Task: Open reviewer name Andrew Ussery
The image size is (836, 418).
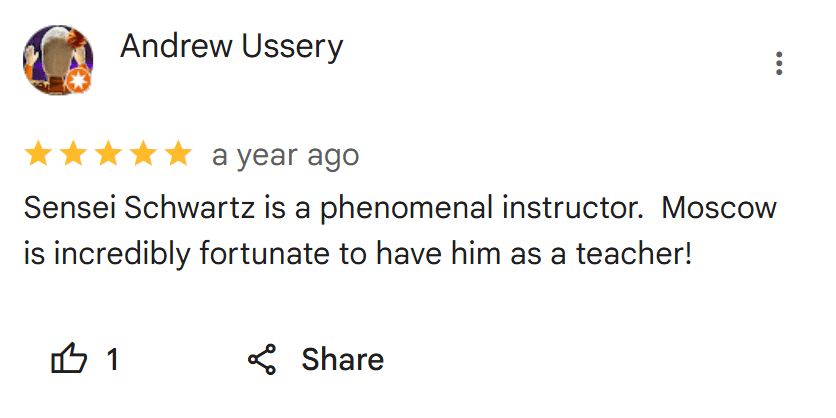Action: point(231,47)
